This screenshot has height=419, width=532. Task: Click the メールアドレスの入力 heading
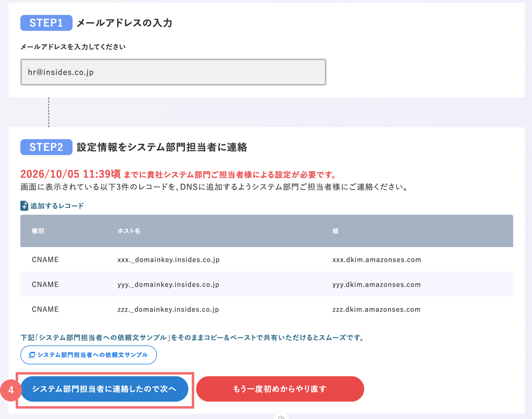point(124,23)
